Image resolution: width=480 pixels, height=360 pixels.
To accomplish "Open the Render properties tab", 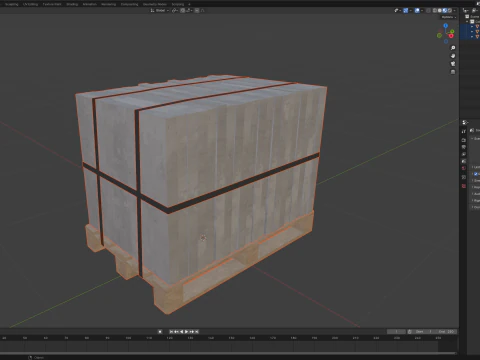I will (464, 140).
